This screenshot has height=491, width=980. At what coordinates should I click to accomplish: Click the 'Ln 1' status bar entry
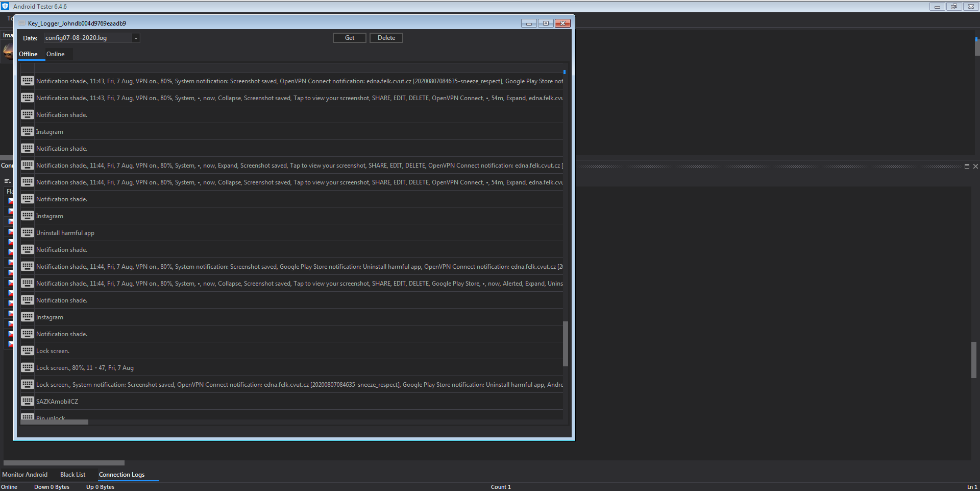tap(972, 487)
